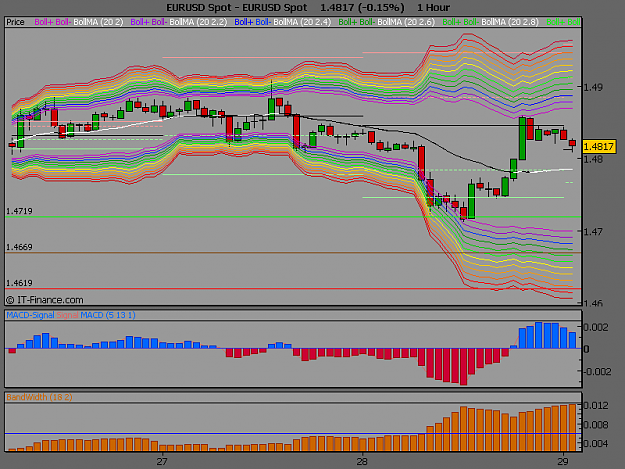Screen dimensions: 625x469
Task: Select the BollMA (20 2.8) indicator label
Action: coord(510,22)
